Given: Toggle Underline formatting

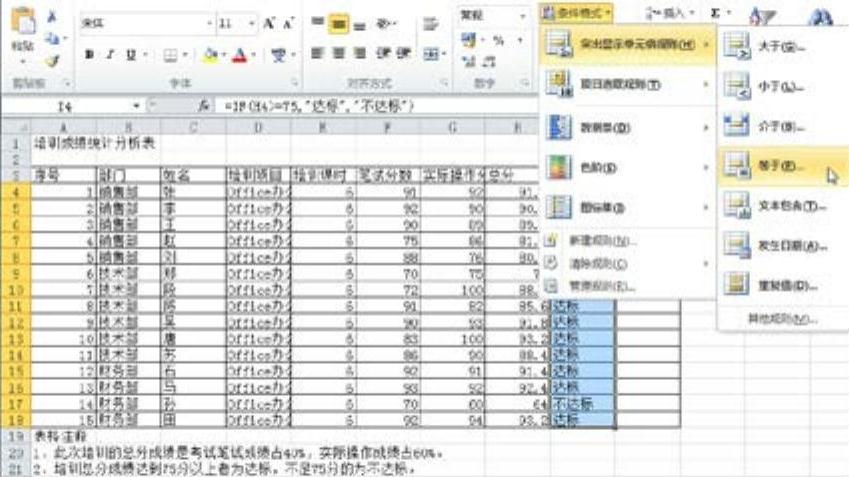Looking at the screenshot, I should click(131, 55).
